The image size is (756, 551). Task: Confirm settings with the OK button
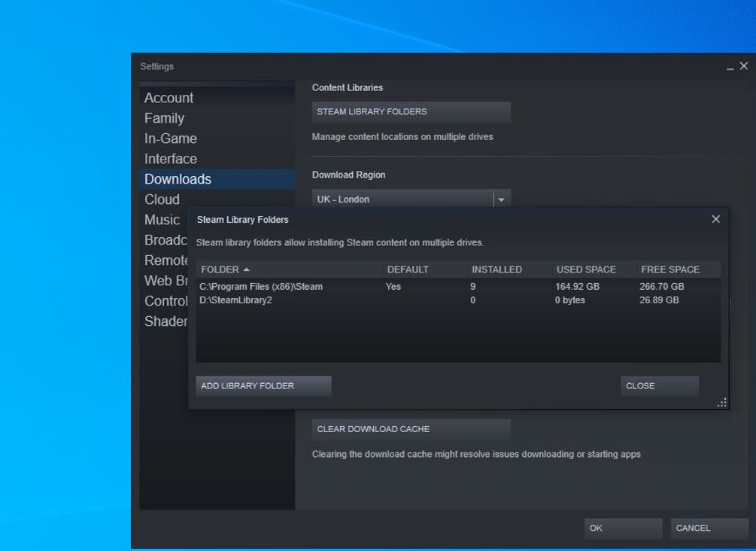(623, 528)
